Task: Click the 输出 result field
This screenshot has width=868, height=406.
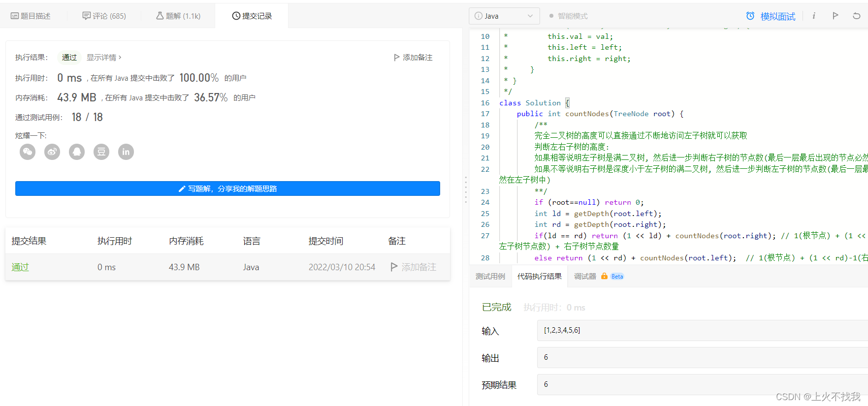Action: (x=703, y=357)
